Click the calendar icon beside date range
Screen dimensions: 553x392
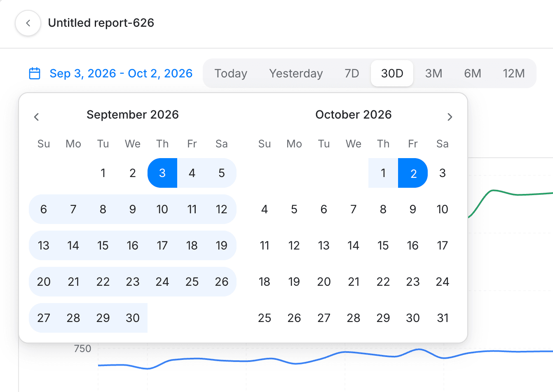click(35, 73)
